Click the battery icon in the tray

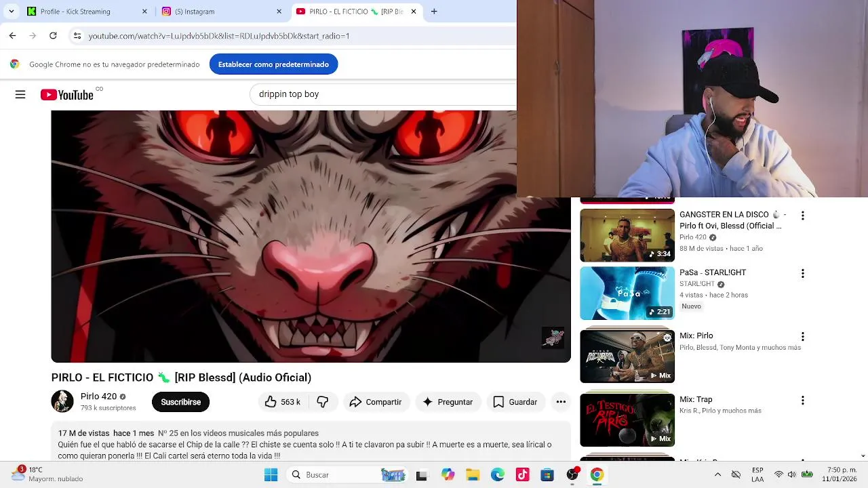pos(807,474)
